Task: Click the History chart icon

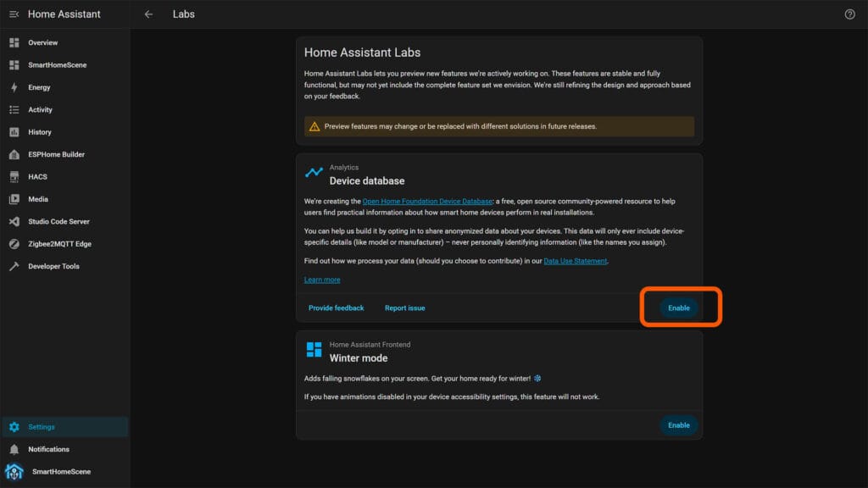Action: pos(14,132)
